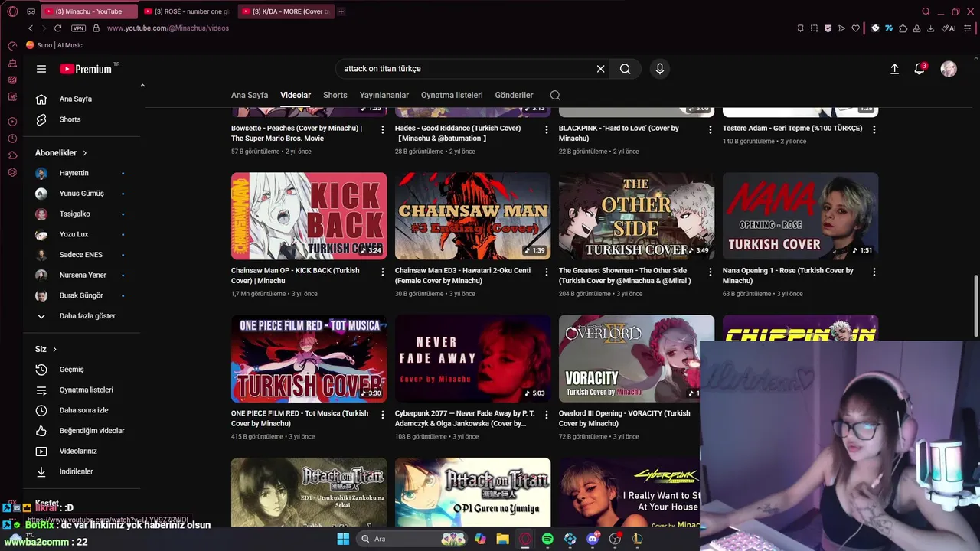This screenshot has height=551, width=980.
Task: Open options menu for The Other Side video
Action: (x=710, y=272)
